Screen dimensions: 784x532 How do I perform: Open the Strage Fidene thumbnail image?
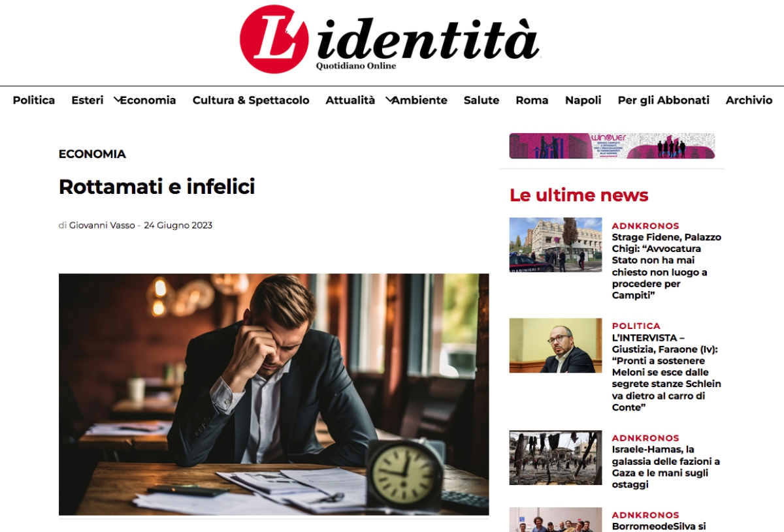click(x=555, y=245)
